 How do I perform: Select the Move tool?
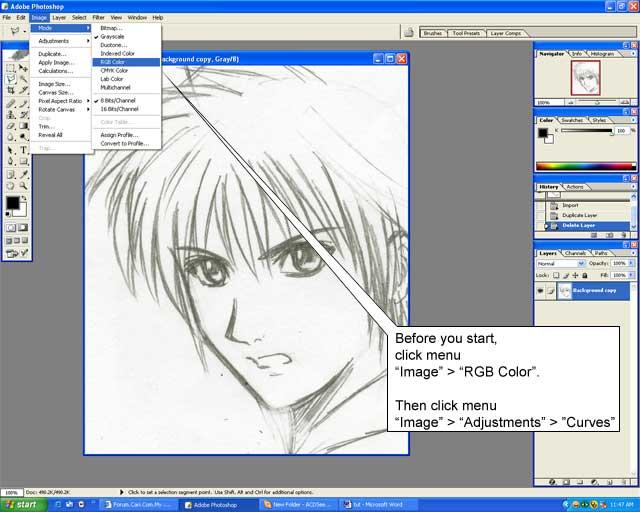[x=23, y=68]
